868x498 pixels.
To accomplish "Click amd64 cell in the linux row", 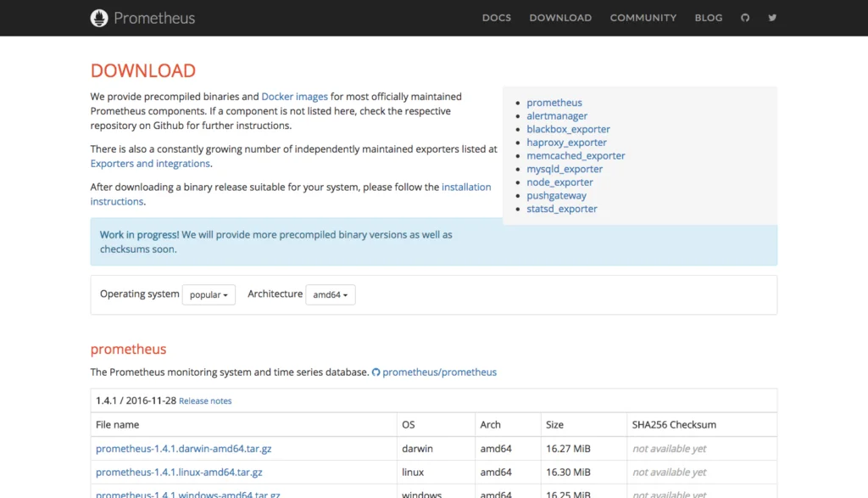I will coord(495,473).
